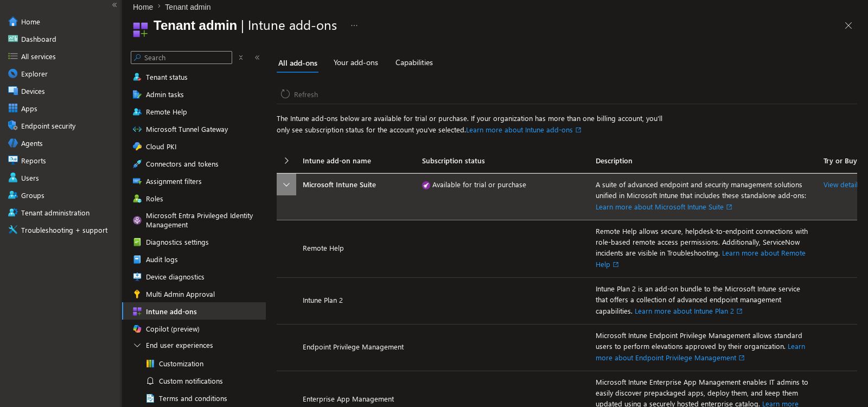Screen dimensions: 868x407
Task: Open the Cloud PKI icon
Action: click(x=137, y=147)
